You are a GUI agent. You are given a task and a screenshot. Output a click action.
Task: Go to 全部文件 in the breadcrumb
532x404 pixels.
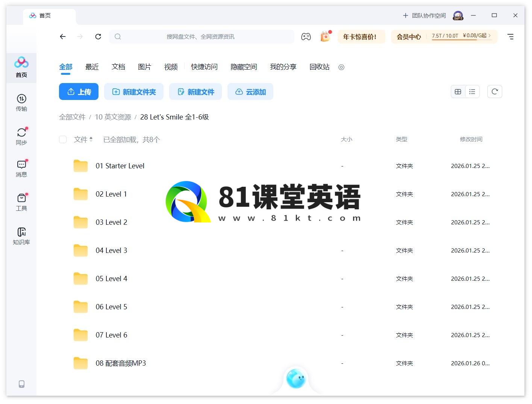[x=72, y=117]
